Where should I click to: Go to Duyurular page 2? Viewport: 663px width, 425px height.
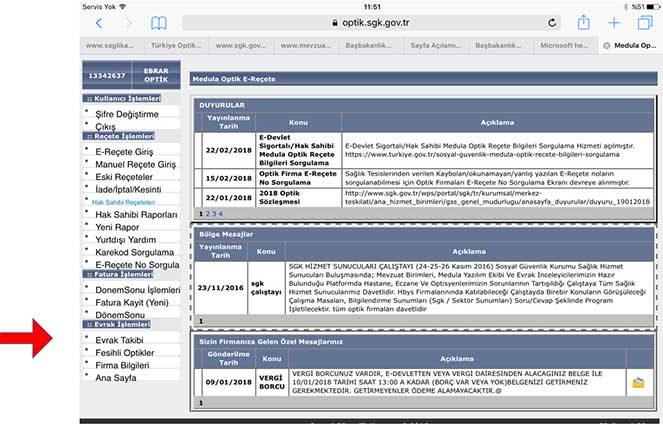click(208, 214)
